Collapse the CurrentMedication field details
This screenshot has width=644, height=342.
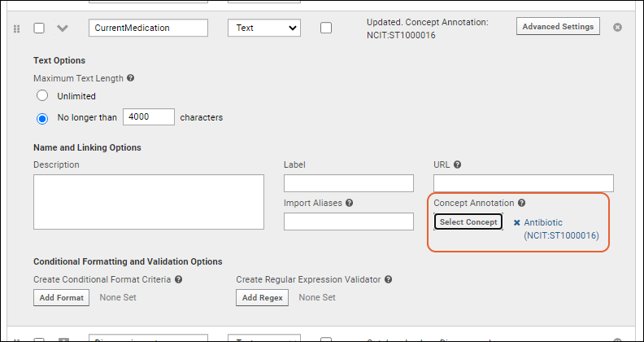(x=63, y=28)
